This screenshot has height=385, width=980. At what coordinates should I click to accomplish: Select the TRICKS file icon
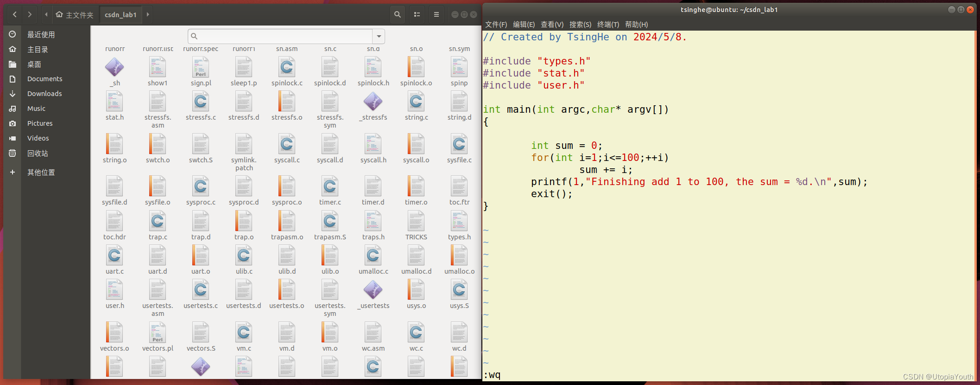tap(416, 222)
